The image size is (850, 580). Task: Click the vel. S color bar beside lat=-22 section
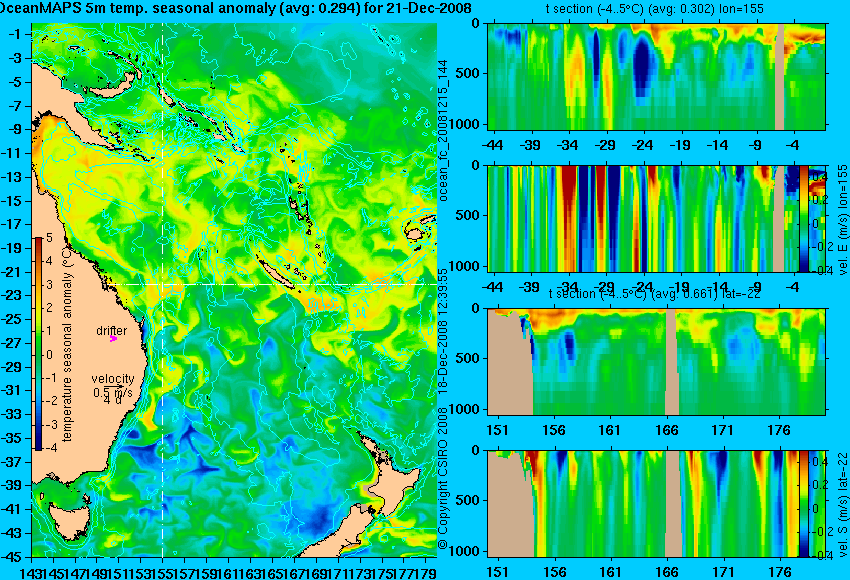(804, 504)
